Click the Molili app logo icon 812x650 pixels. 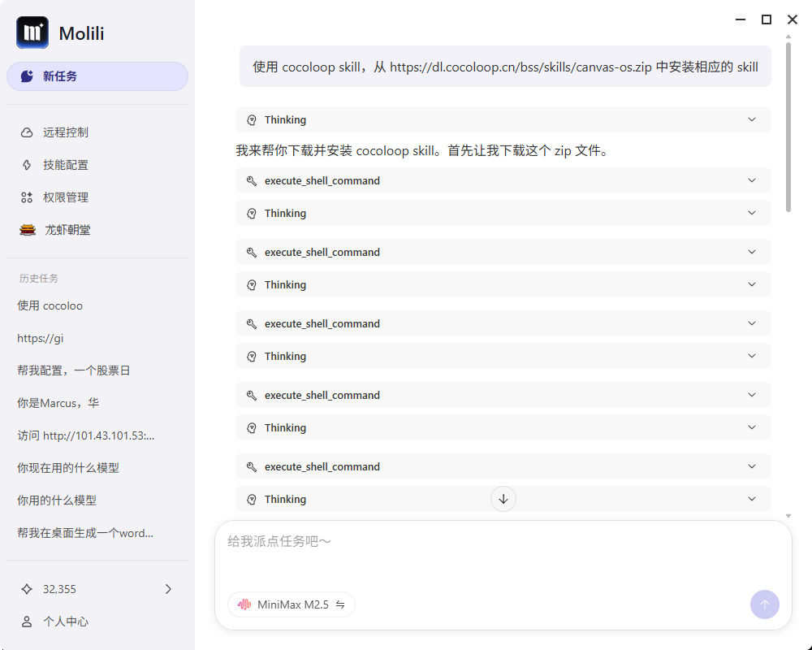32,33
